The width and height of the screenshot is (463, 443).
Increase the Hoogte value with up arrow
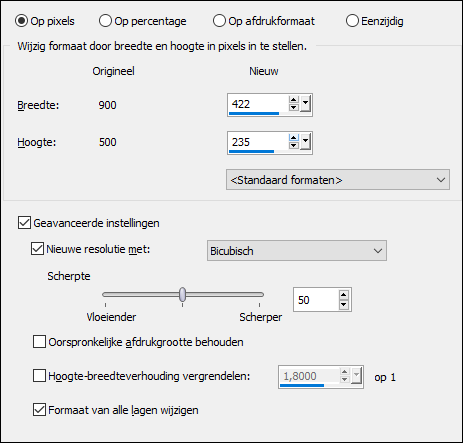pos(293,138)
